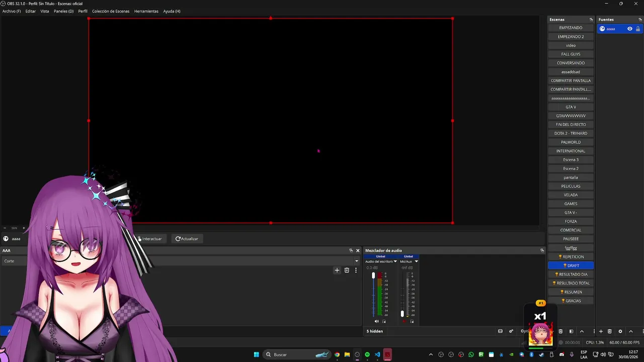Toggle headphone monitoring for Mic/Aux
The width and height of the screenshot is (644, 362).
(x=412, y=321)
